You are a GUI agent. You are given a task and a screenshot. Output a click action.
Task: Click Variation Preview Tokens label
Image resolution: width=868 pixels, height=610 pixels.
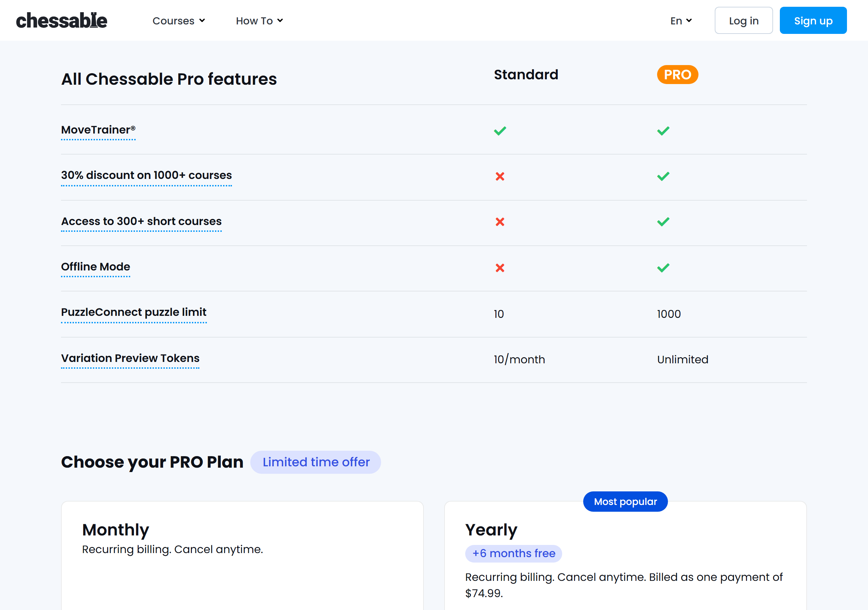click(x=131, y=358)
